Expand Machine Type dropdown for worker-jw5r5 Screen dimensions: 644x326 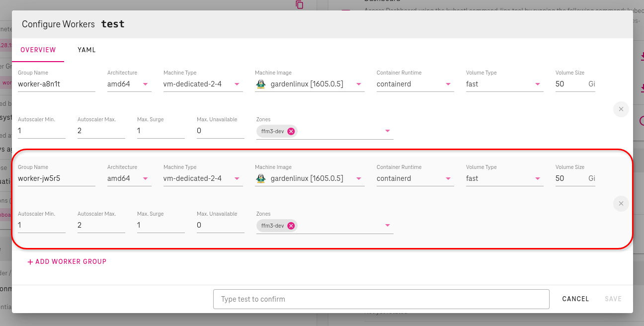coord(237,179)
